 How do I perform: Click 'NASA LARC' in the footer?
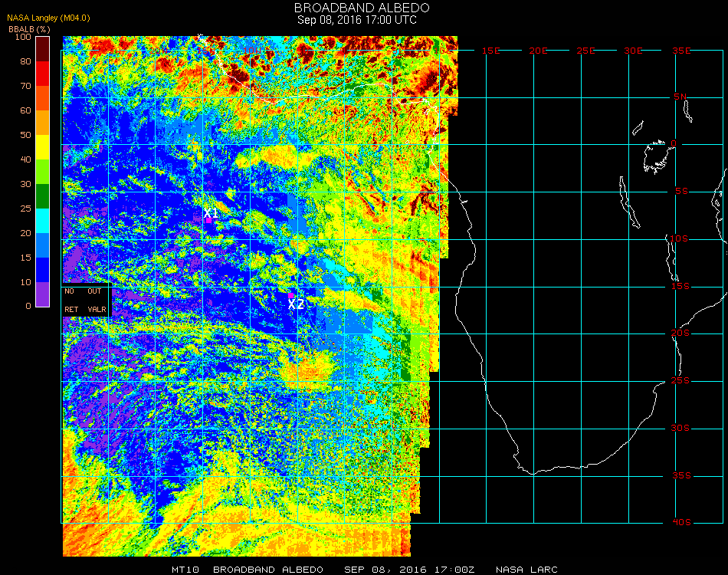pyautogui.click(x=526, y=570)
